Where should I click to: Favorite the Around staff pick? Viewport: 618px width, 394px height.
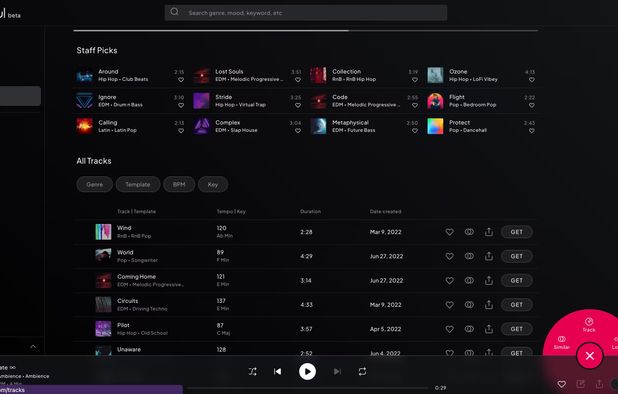[181, 80]
